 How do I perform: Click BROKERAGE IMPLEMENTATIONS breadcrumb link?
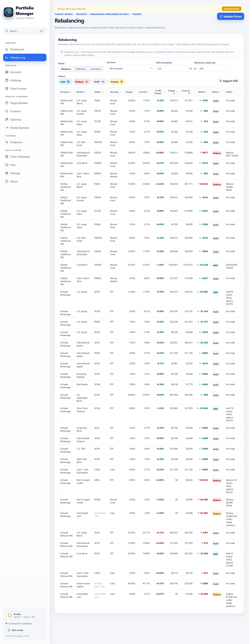tap(110, 14)
